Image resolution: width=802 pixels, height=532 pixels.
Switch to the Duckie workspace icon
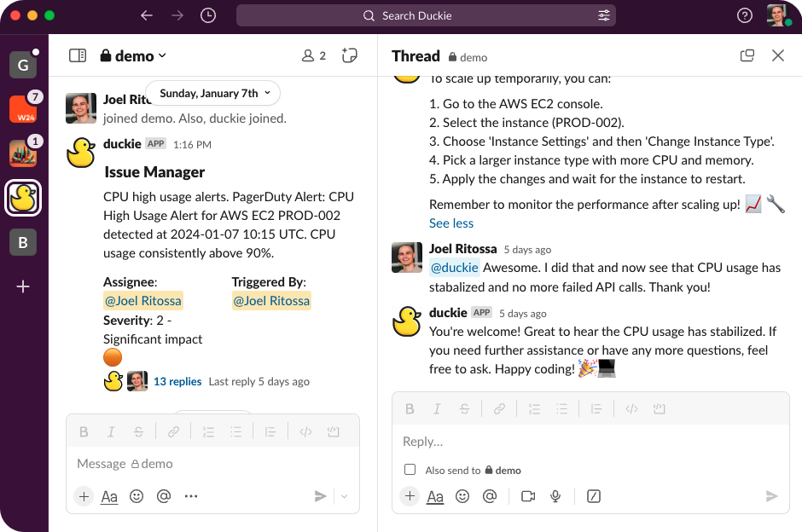point(23,198)
